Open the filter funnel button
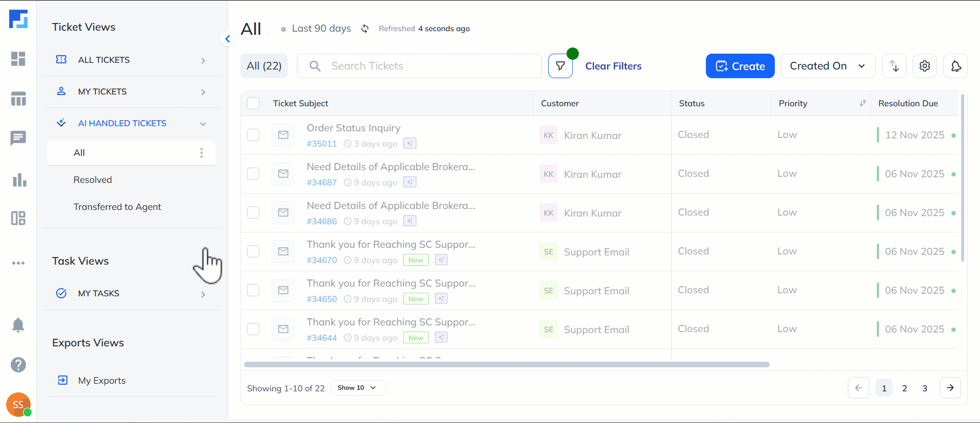980x423 pixels. pyautogui.click(x=560, y=66)
